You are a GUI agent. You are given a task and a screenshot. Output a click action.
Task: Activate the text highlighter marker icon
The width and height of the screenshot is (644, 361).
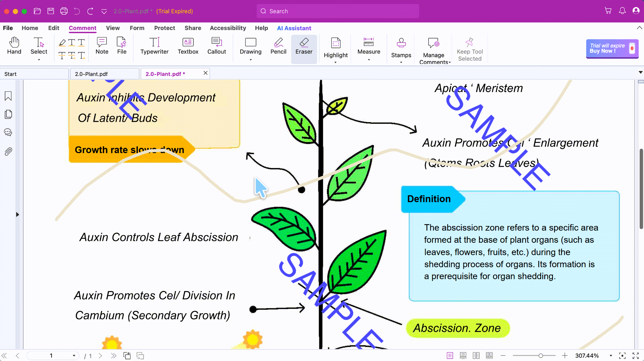coord(62,43)
